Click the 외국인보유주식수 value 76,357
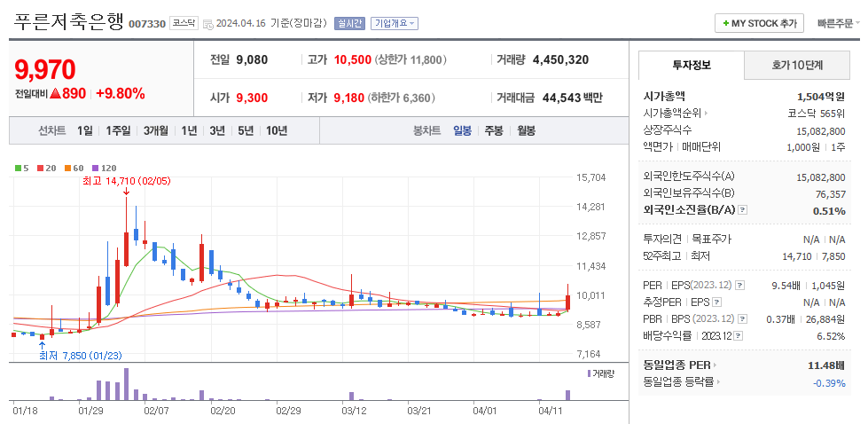868x424 pixels. 829,193
